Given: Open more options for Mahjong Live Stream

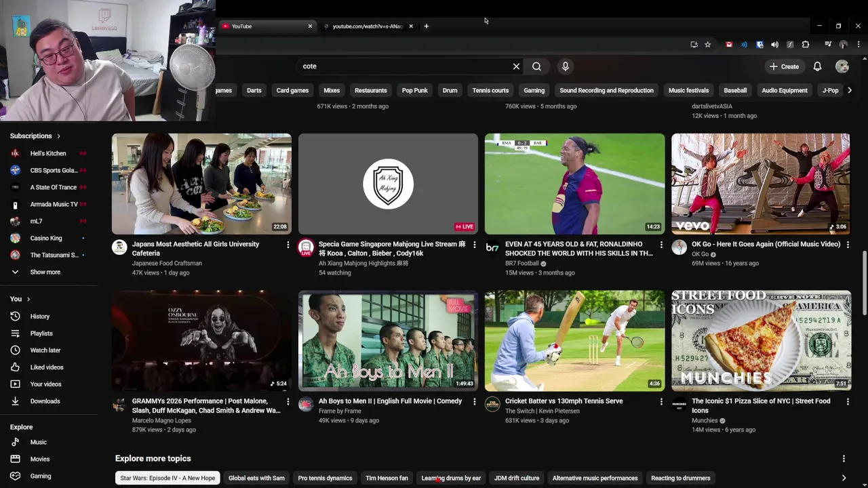Looking at the screenshot, I should coord(474,245).
